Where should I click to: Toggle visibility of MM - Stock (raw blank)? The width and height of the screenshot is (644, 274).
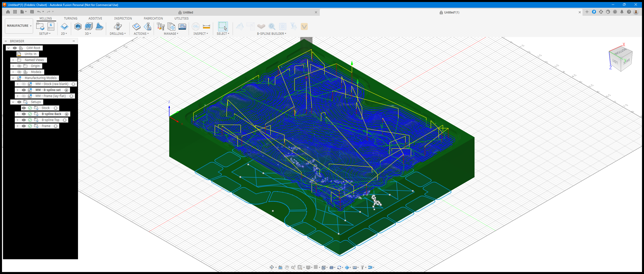[24, 84]
